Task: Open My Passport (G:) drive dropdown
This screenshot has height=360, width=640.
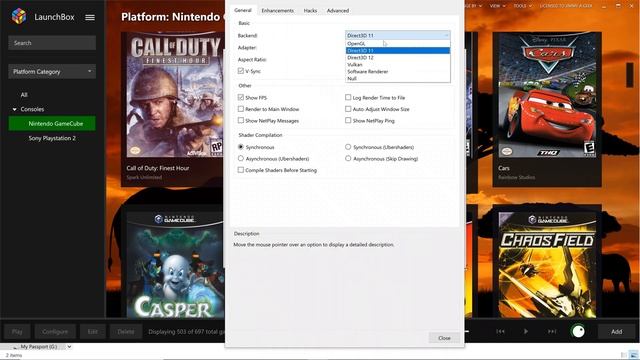Action: point(69,347)
